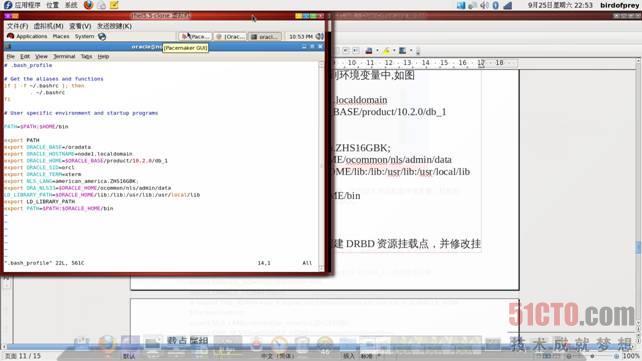Click the network signal tray icon
The height and width of the screenshot is (361, 642).
point(507,5)
